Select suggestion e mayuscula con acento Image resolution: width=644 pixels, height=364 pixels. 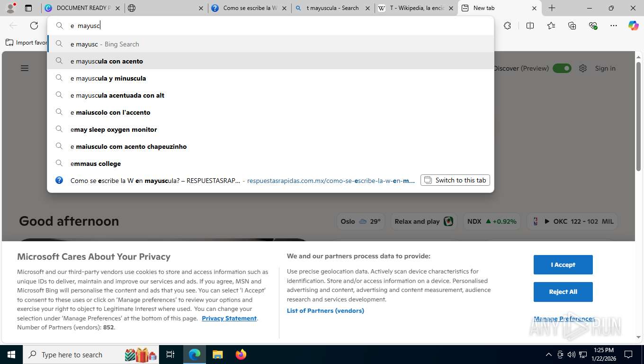click(270, 61)
